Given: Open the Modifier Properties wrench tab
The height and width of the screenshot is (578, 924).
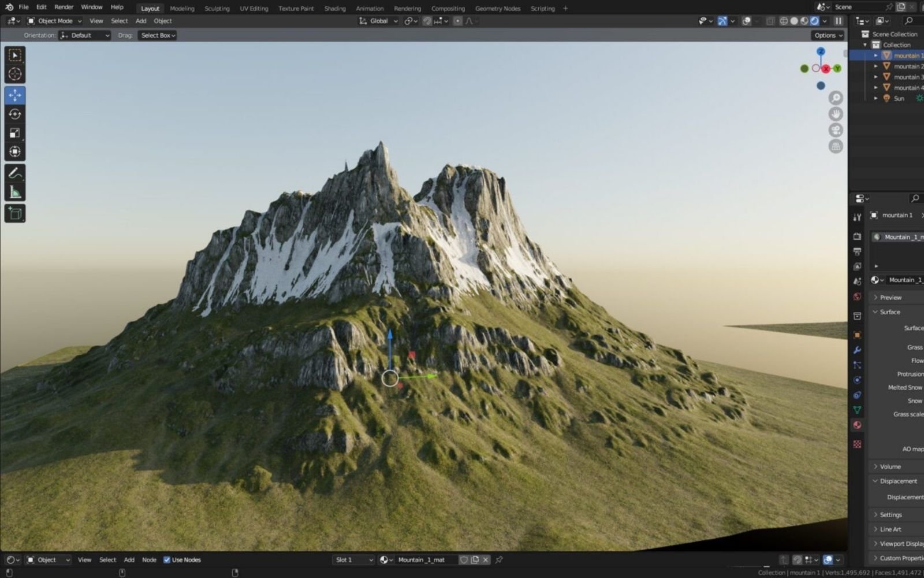Looking at the screenshot, I should pos(858,350).
